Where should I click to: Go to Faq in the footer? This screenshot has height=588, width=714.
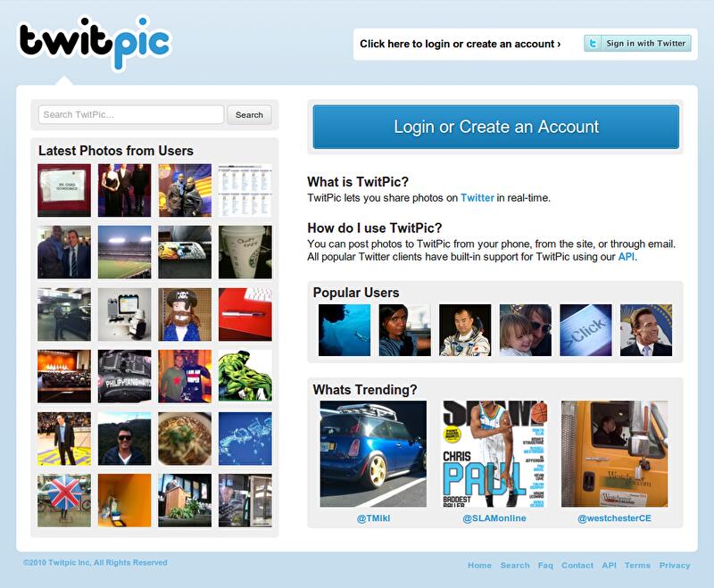tap(545, 565)
